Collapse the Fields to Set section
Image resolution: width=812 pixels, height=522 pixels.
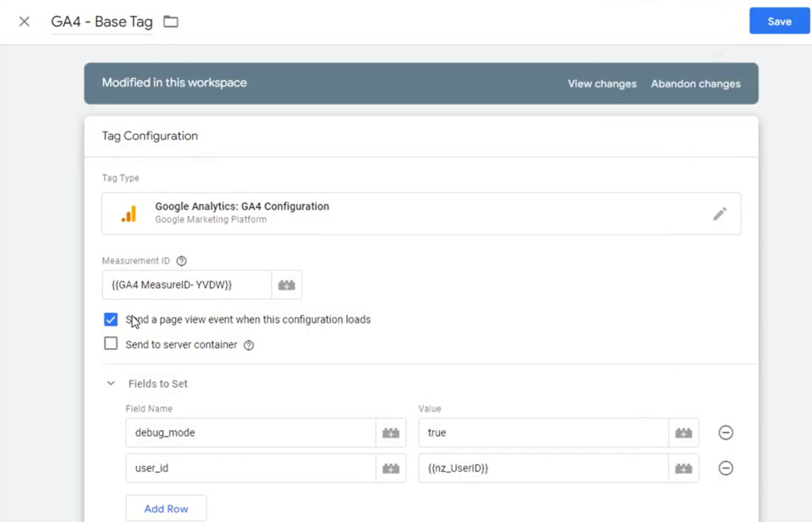pyautogui.click(x=110, y=383)
